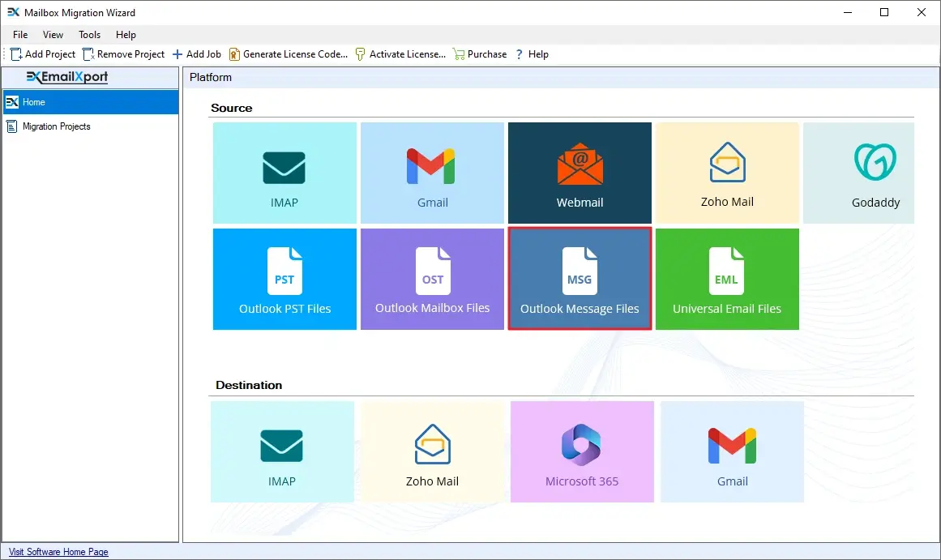Choose Outlook Mailbox Files (OST) source

(432, 279)
